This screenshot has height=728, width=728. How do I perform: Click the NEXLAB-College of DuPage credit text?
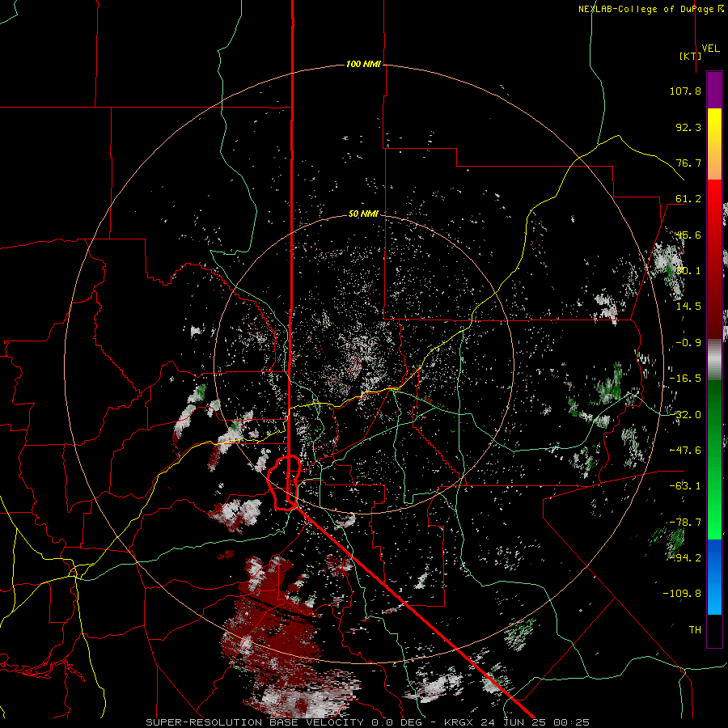coord(651,9)
